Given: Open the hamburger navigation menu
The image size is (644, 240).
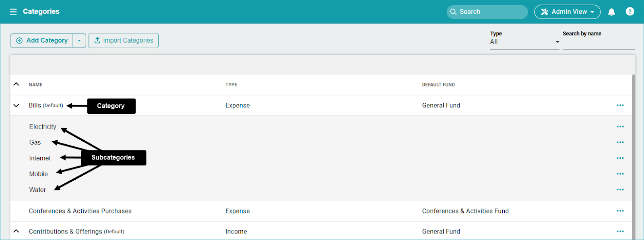Looking at the screenshot, I should tap(13, 12).
